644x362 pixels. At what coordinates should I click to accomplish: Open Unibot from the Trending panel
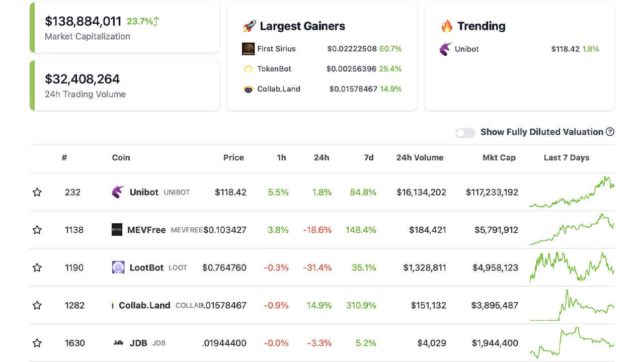coord(465,49)
